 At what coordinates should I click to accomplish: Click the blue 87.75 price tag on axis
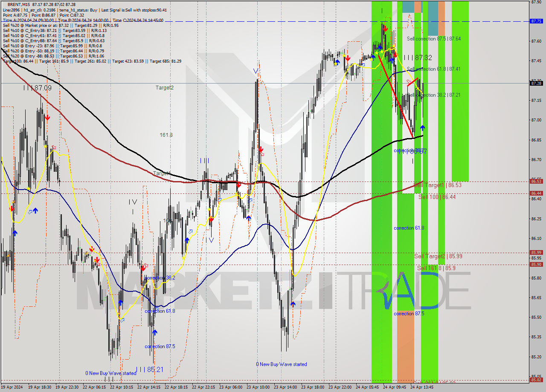tap(536, 21)
